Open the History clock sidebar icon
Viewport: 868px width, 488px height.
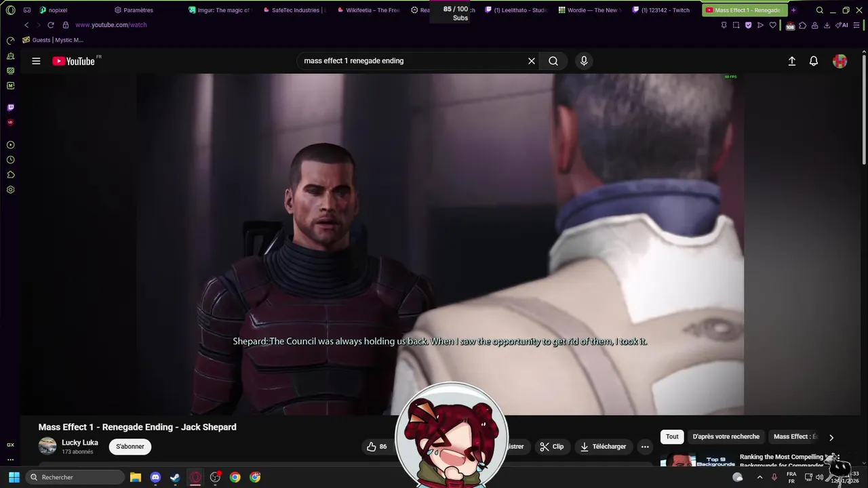pyautogui.click(x=10, y=160)
